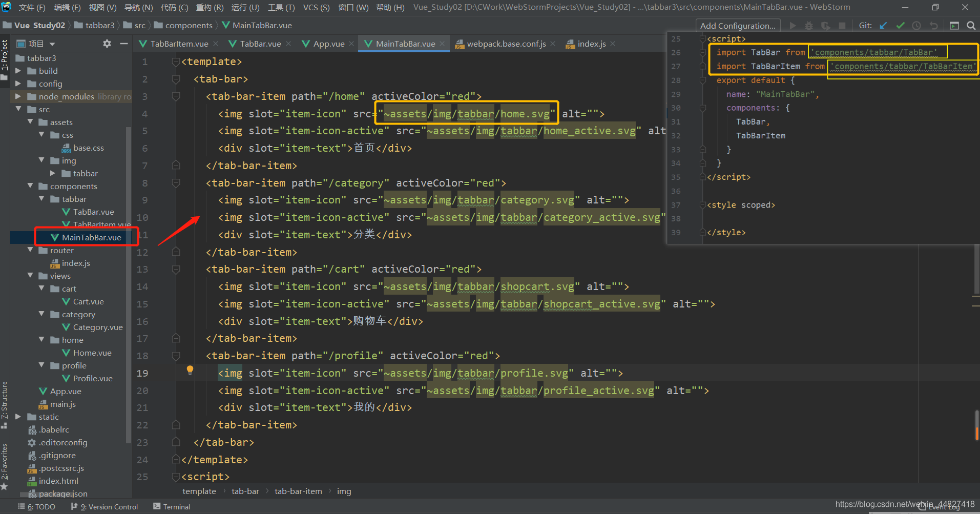980x514 pixels.
Task: Open the Edit (编辑) menu
Action: point(67,7)
